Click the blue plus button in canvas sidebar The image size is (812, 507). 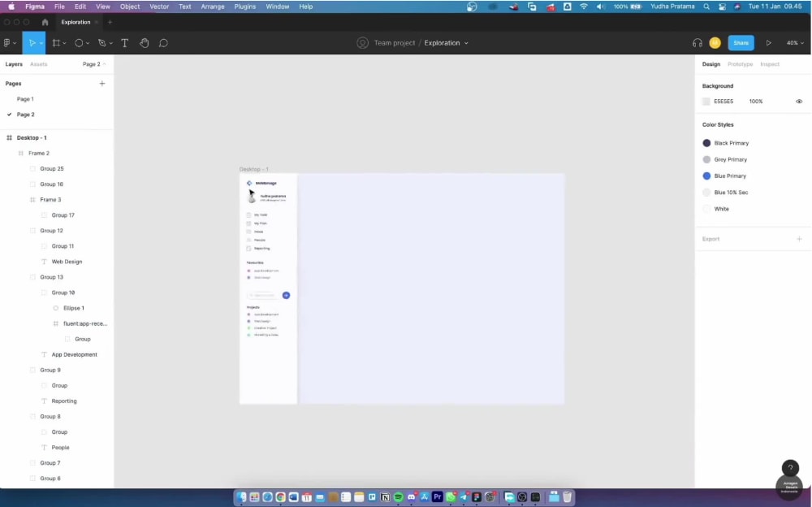coord(286,296)
